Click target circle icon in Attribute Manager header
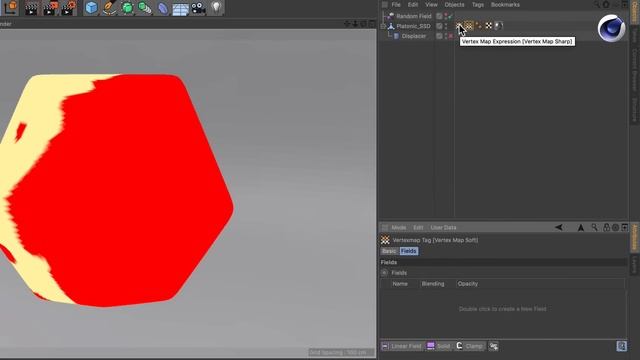This screenshot has width=640, height=360. (x=616, y=227)
